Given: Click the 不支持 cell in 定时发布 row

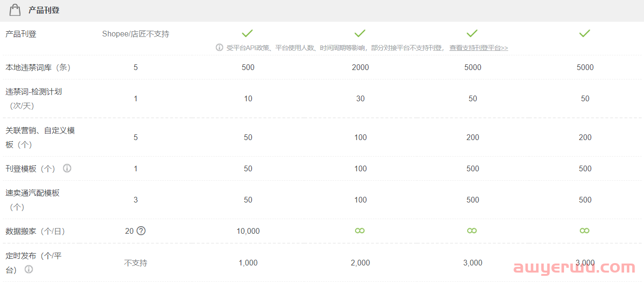Looking at the screenshot, I should tap(136, 263).
